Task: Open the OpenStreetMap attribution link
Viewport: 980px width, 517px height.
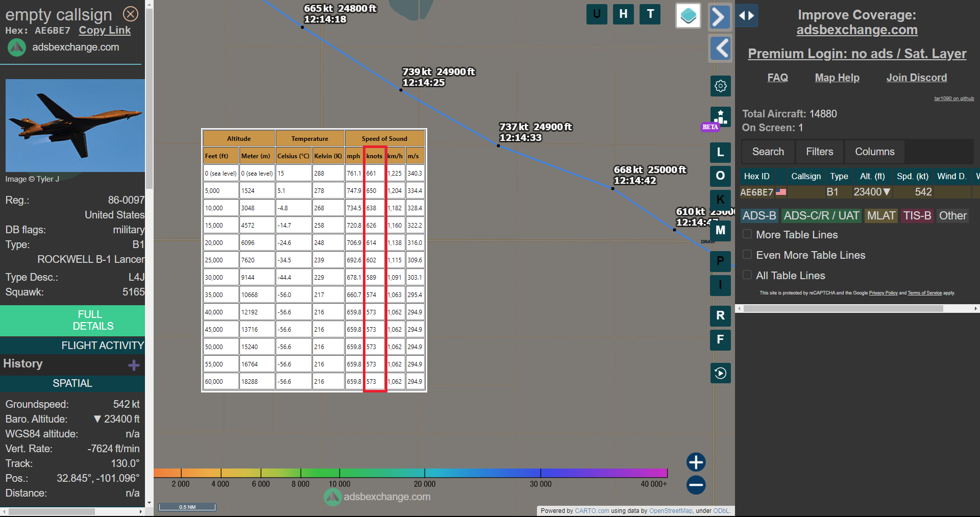Action: (x=671, y=510)
